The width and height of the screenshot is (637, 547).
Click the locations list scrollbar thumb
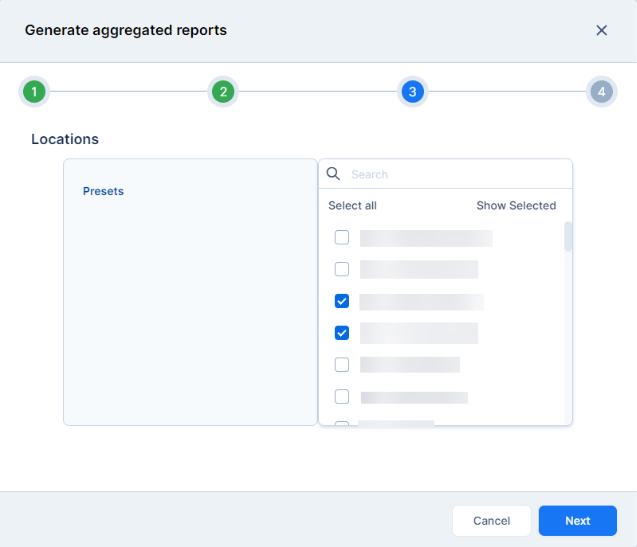coord(568,237)
